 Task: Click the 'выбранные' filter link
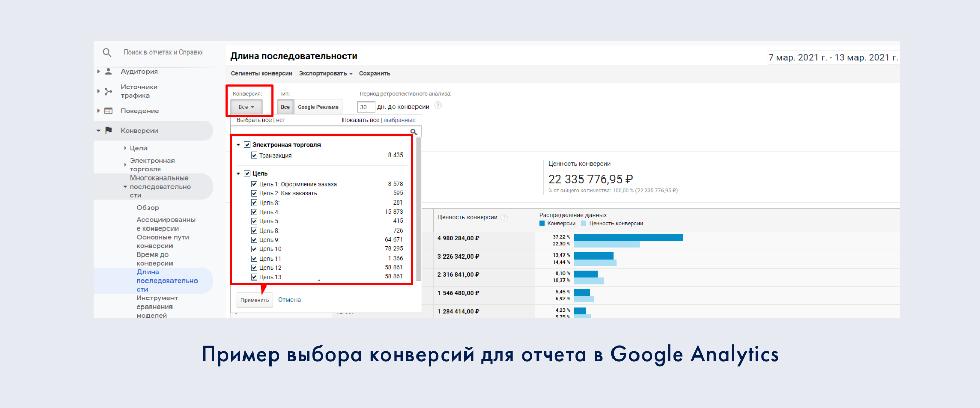point(400,120)
